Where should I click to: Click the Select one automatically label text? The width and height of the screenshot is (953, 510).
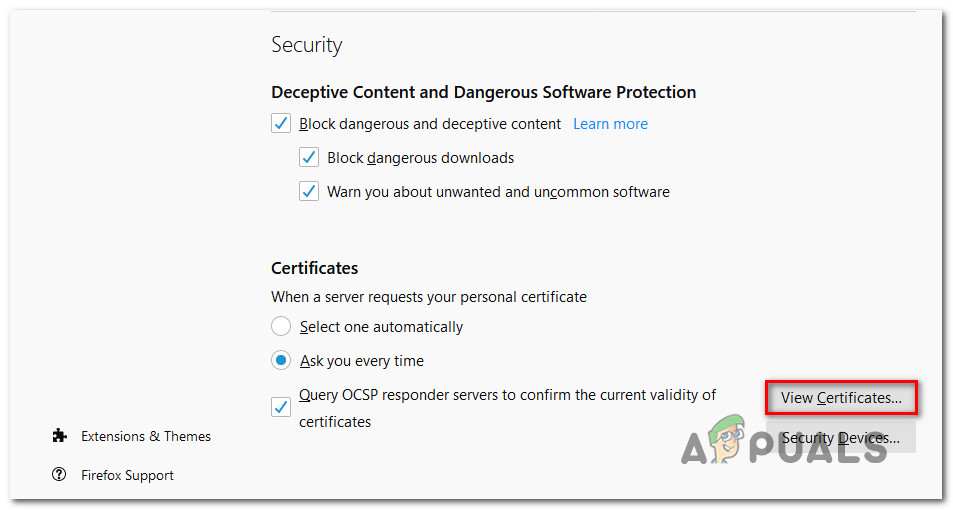[381, 327]
